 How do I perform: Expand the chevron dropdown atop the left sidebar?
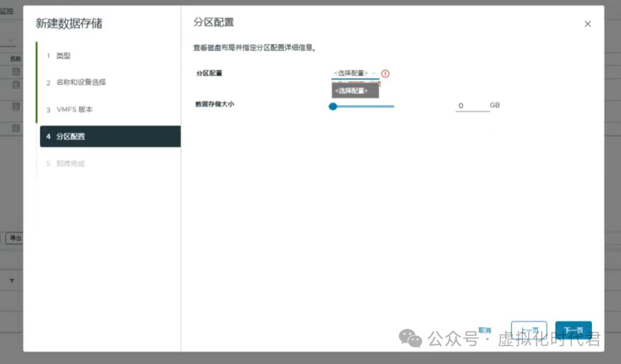(x=10, y=41)
